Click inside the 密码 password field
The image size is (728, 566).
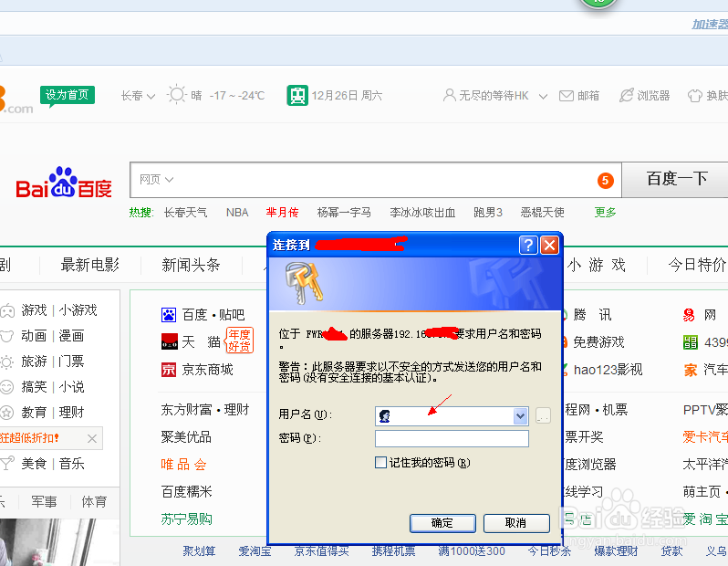click(452, 438)
